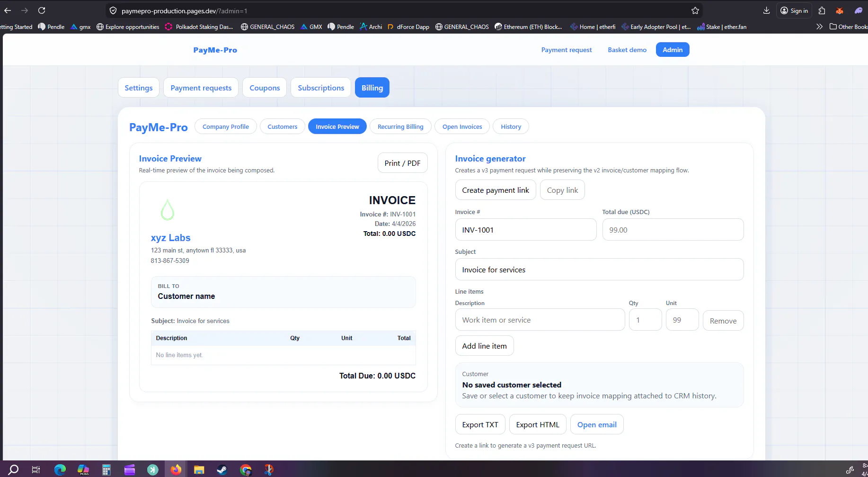Open the Home | etherfi bookmark
Viewport: 868px width, 477px height.
coord(593,27)
